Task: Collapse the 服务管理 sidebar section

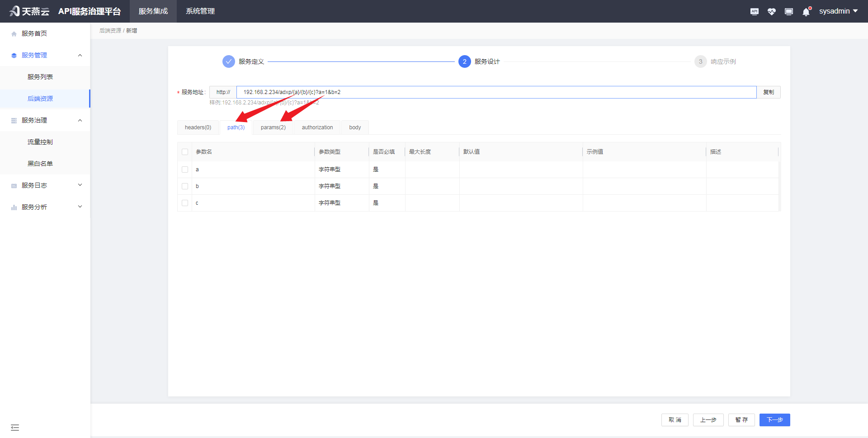Action: tap(80, 55)
